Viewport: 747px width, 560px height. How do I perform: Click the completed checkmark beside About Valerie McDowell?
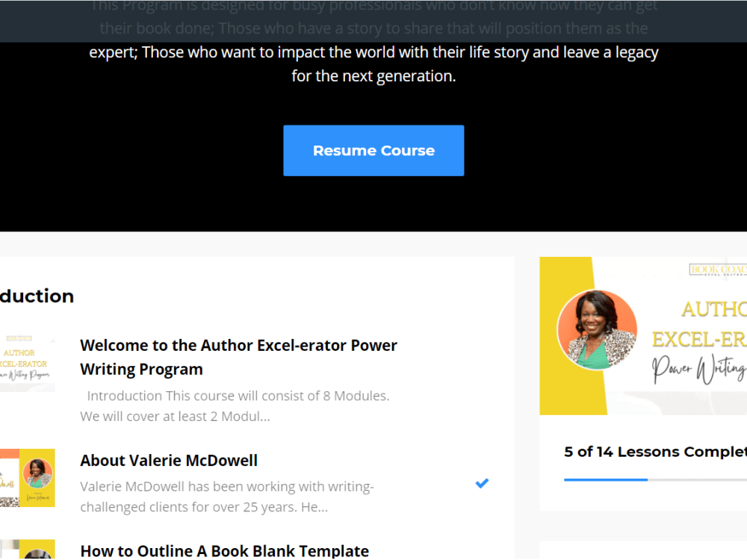(482, 483)
